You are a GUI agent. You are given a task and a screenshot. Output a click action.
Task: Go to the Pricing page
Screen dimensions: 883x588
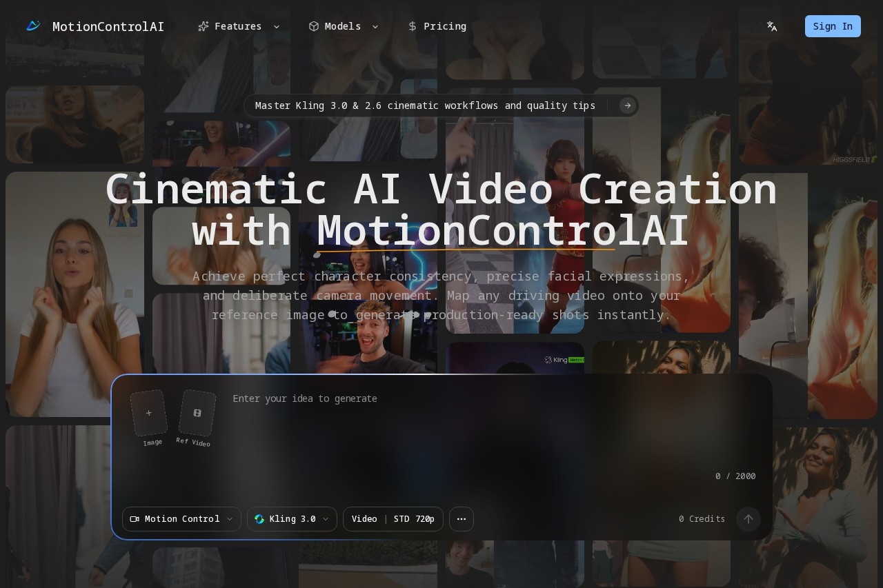click(x=444, y=26)
